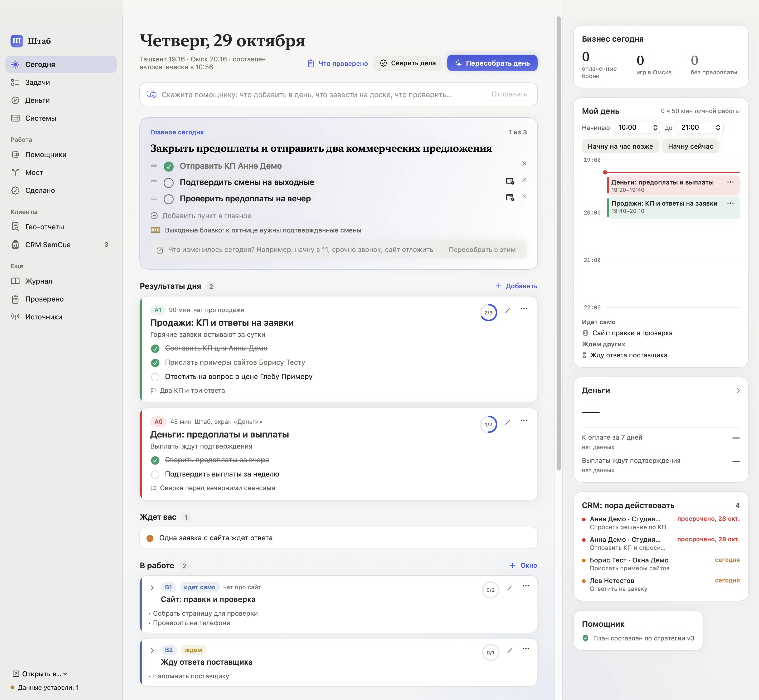Remove the Проверить предоплаты на вечер item
This screenshot has width=759, height=700.
pyautogui.click(x=524, y=196)
